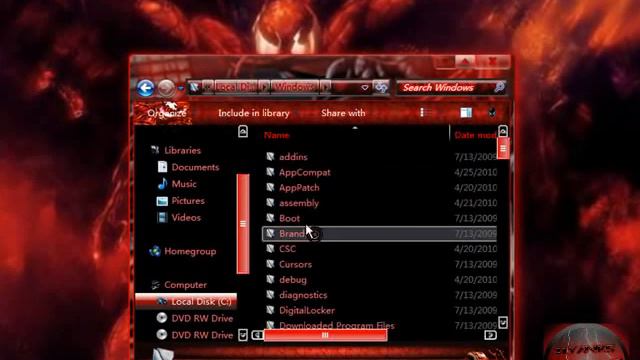
Task: Click 7/13/2009 date in addins row
Action: pyautogui.click(x=476, y=157)
